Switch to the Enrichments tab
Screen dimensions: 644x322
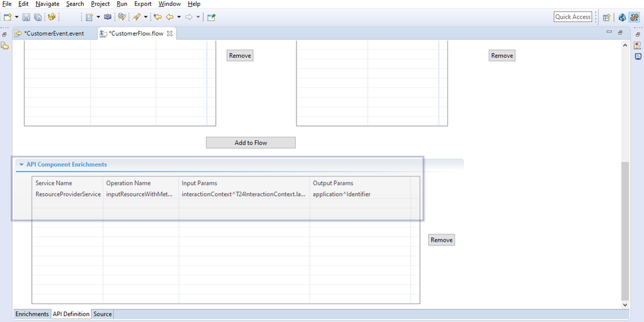32,314
